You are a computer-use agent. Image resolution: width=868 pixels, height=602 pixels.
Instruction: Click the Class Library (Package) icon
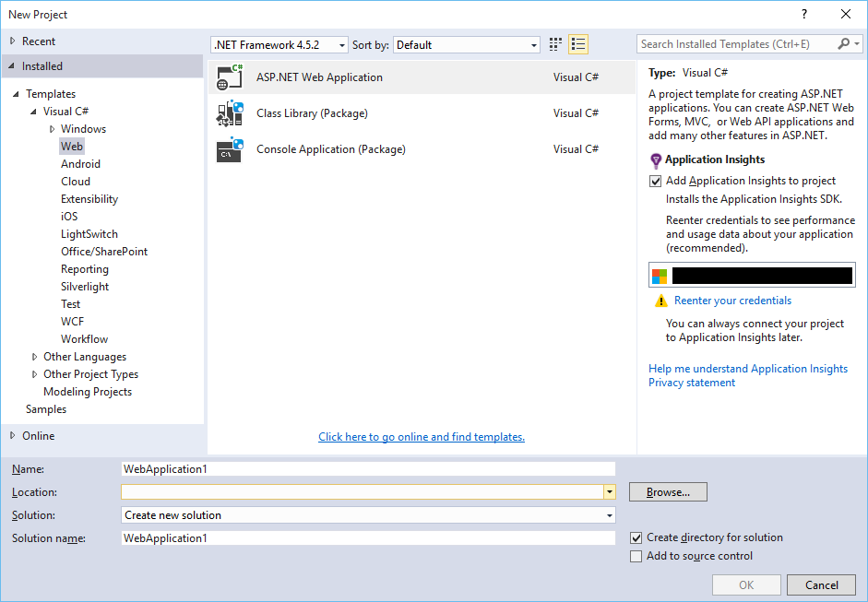(x=230, y=112)
